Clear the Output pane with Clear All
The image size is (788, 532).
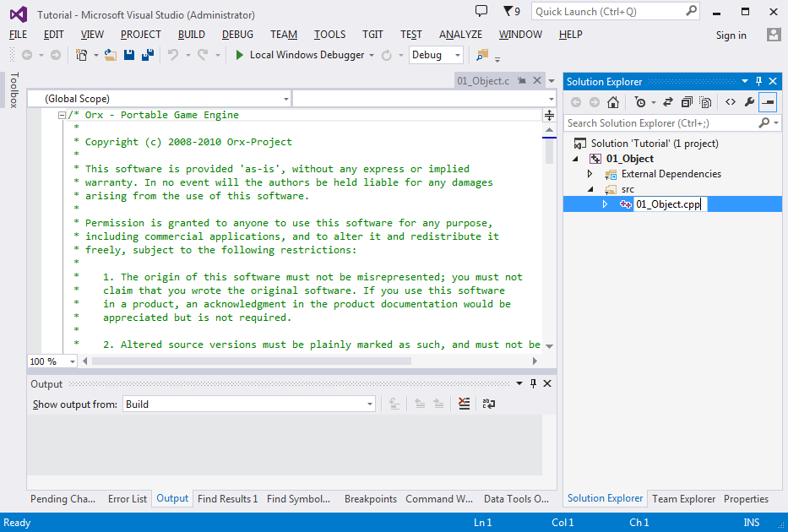(x=464, y=404)
